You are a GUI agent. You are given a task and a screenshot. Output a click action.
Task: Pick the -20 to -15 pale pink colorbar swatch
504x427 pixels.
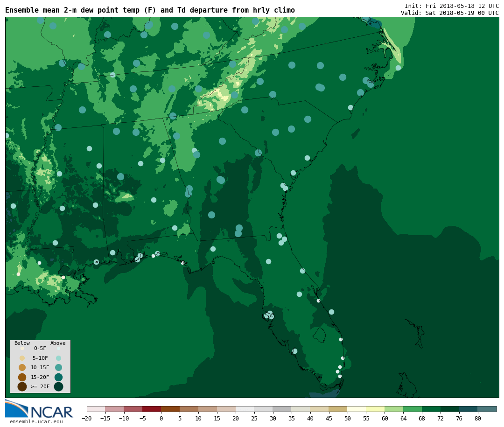pos(96,409)
